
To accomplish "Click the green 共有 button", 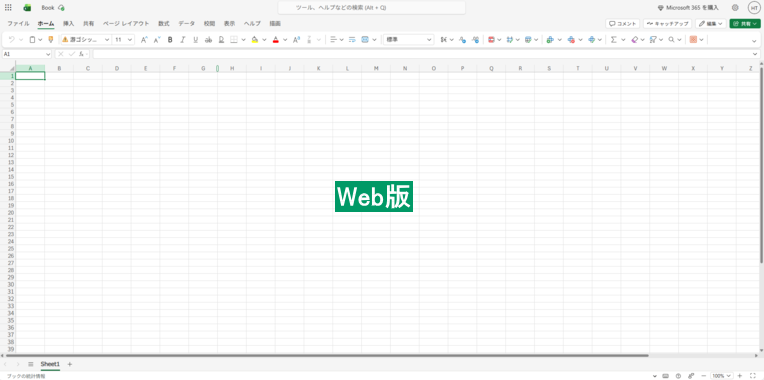I will click(x=745, y=23).
